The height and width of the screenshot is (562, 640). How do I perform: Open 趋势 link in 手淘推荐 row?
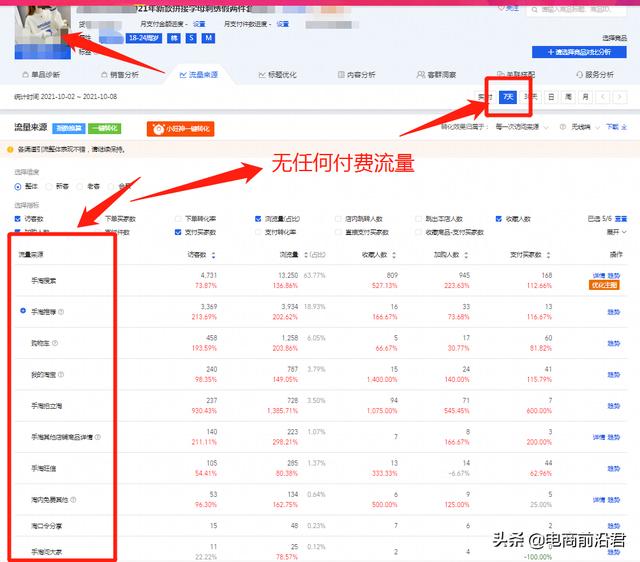click(613, 312)
